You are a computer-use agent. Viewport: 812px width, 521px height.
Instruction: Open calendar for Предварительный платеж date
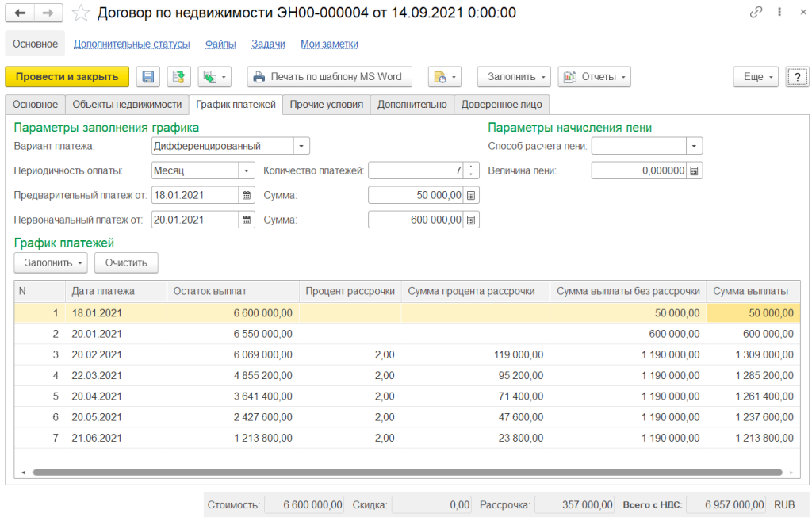pyautogui.click(x=246, y=195)
